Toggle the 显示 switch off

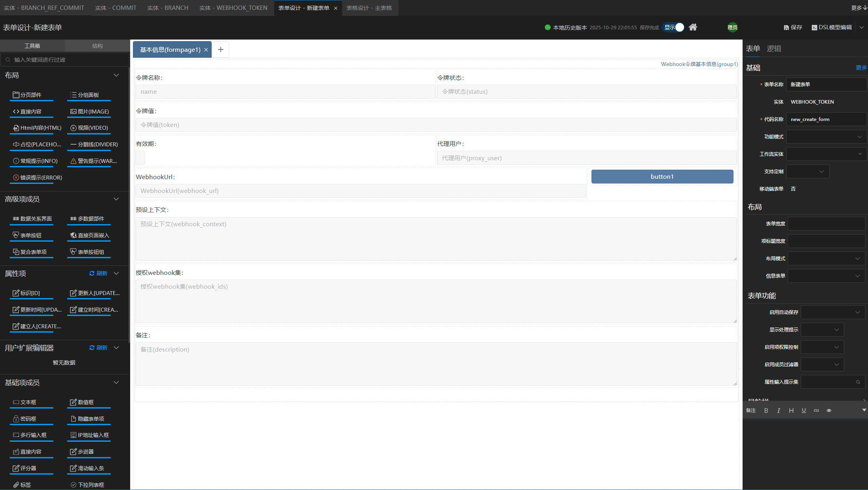[673, 27]
